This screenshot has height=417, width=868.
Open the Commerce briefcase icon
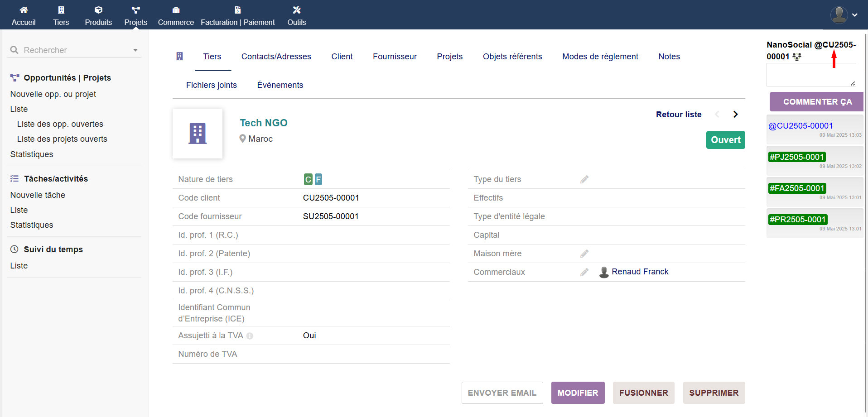pyautogui.click(x=176, y=10)
